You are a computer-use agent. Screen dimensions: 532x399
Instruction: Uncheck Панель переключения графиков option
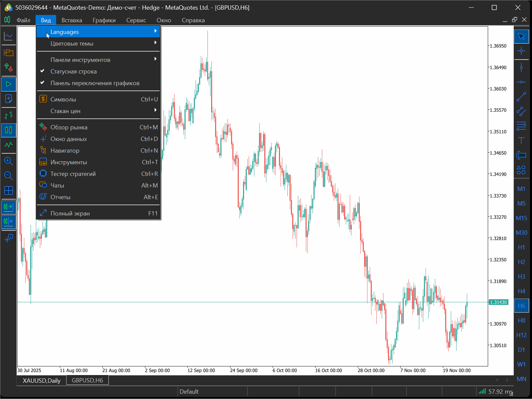98,83
